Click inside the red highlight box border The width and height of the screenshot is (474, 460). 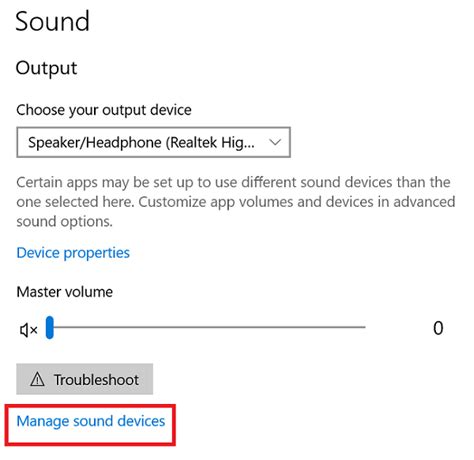tap(90, 425)
